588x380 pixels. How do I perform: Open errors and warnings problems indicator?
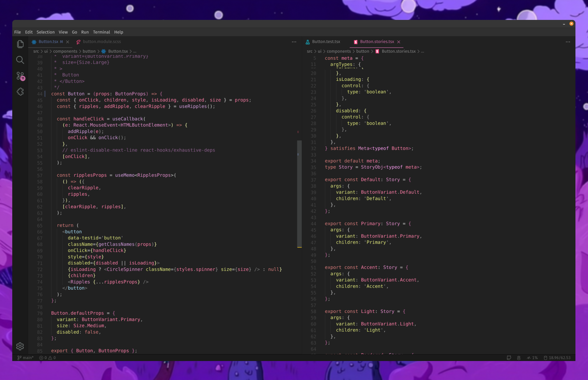click(x=47, y=358)
